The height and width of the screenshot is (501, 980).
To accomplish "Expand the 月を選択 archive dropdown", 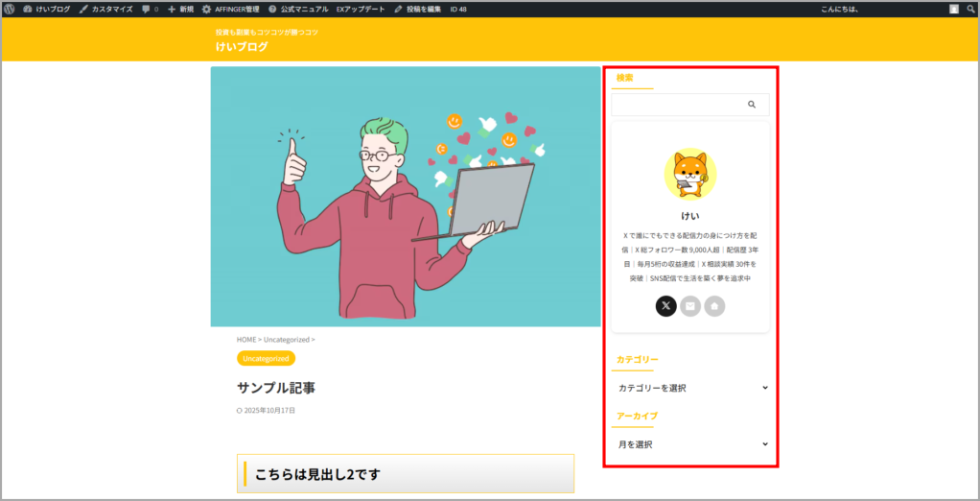I will 690,444.
